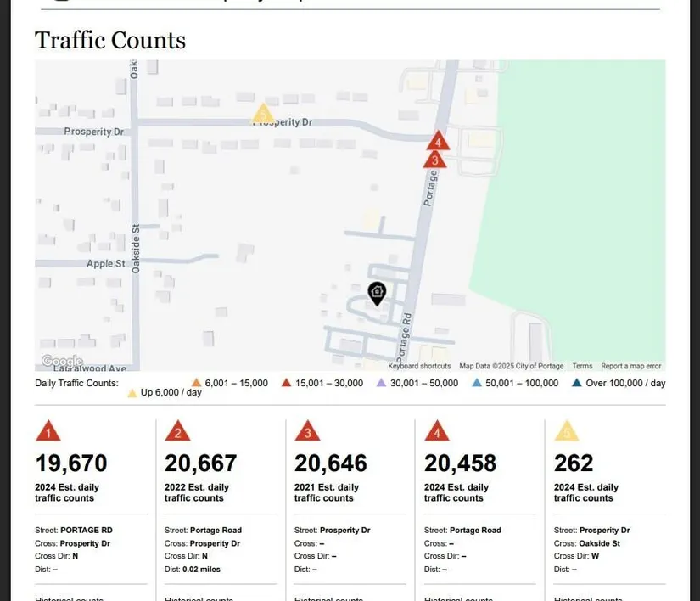Click yellow map marker 5 on Prosperity Dr
The width and height of the screenshot is (700, 601).
(263, 115)
